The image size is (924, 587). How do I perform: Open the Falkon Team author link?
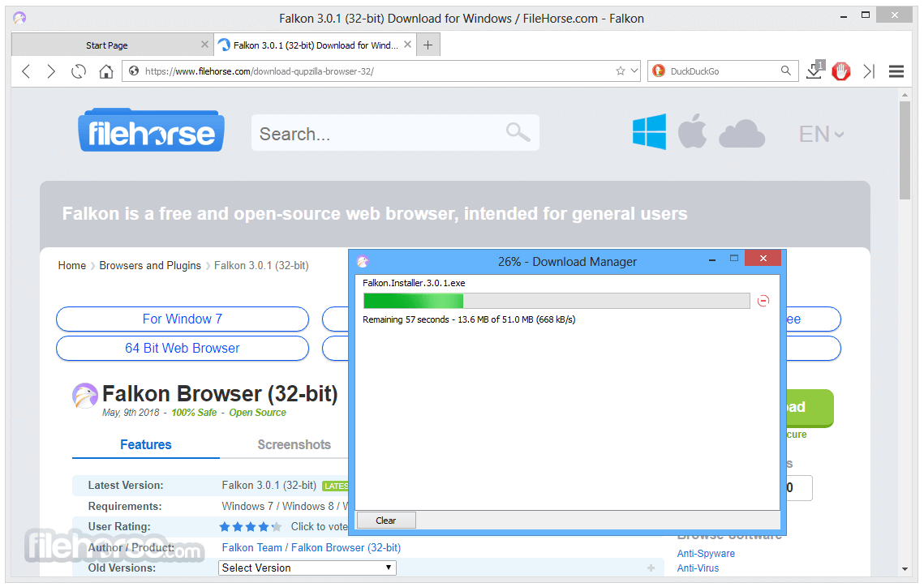(x=251, y=547)
